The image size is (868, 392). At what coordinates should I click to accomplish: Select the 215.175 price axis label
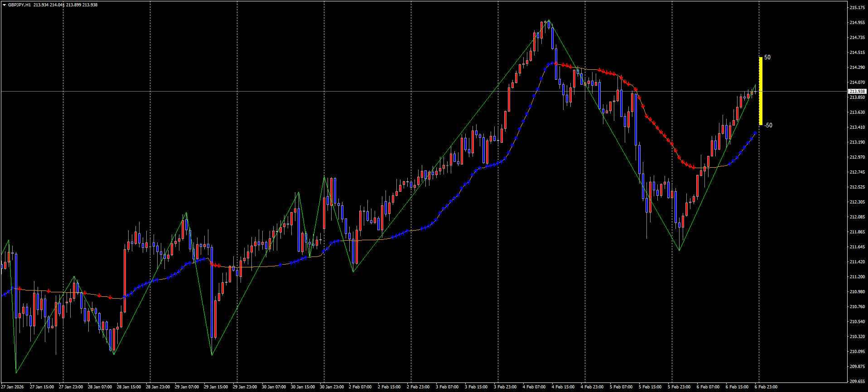tap(857, 8)
